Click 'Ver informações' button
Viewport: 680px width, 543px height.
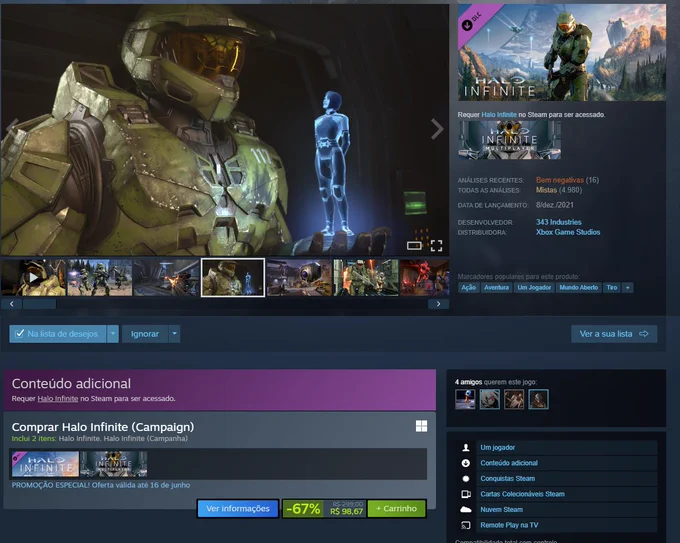tap(238, 508)
